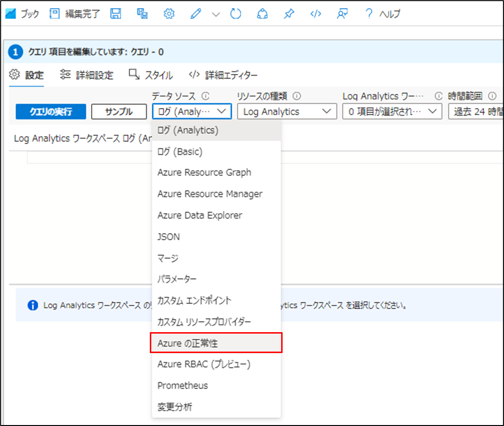Open リソースの種類 Log Analytics dropdown

point(287,111)
